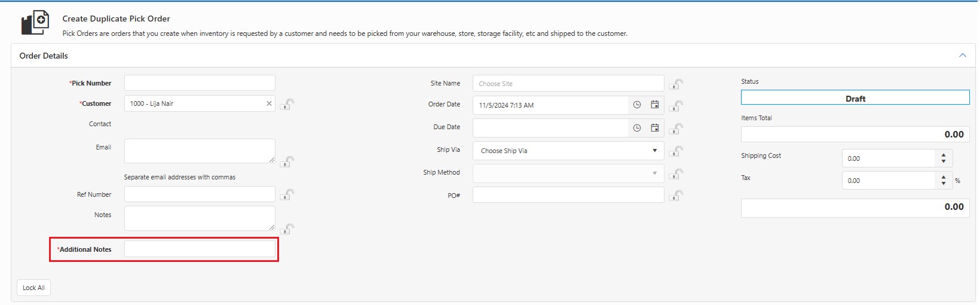The height and width of the screenshot is (305, 980).
Task: Decrease the Tax percentage value
Action: tap(944, 184)
